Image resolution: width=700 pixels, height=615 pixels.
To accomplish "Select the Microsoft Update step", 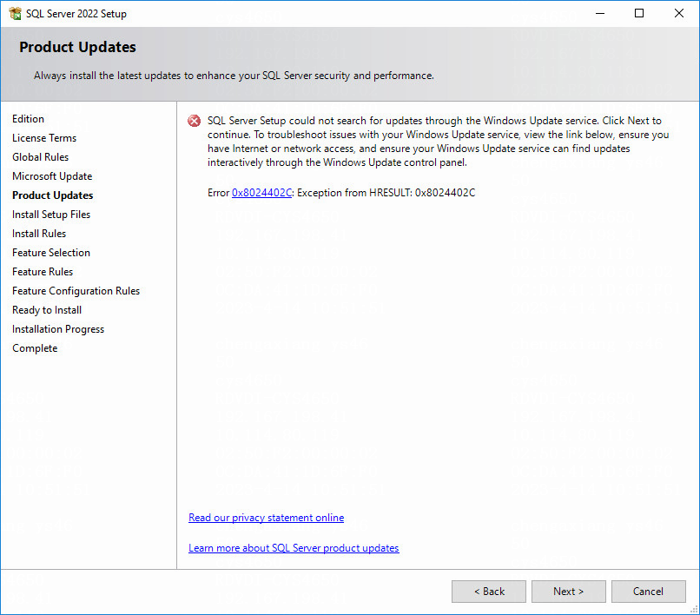I will (52, 176).
